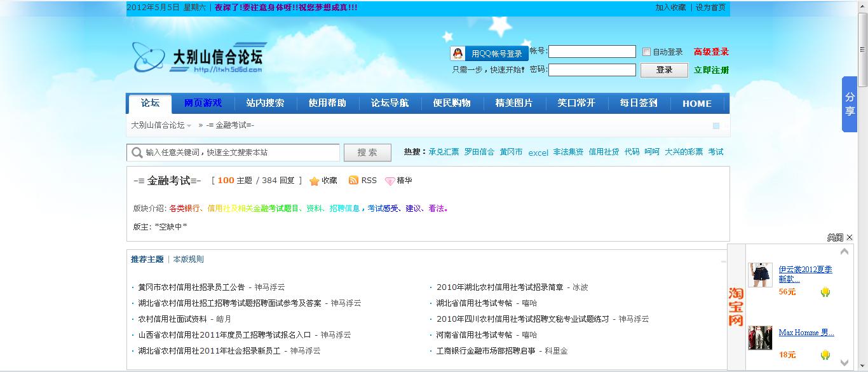Click hot search term 罗田信合
Image resolution: width=868 pixels, height=372 pixels.
(479, 152)
